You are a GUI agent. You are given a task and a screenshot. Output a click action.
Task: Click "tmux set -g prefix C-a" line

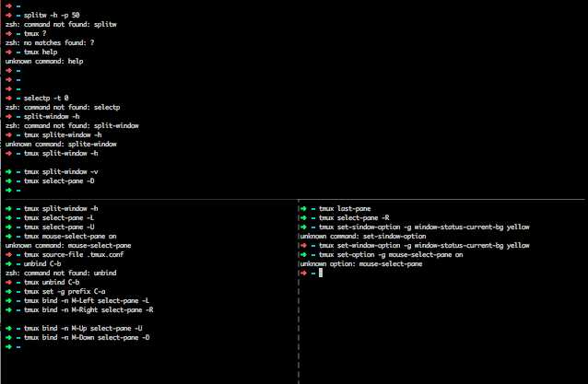click(x=65, y=291)
